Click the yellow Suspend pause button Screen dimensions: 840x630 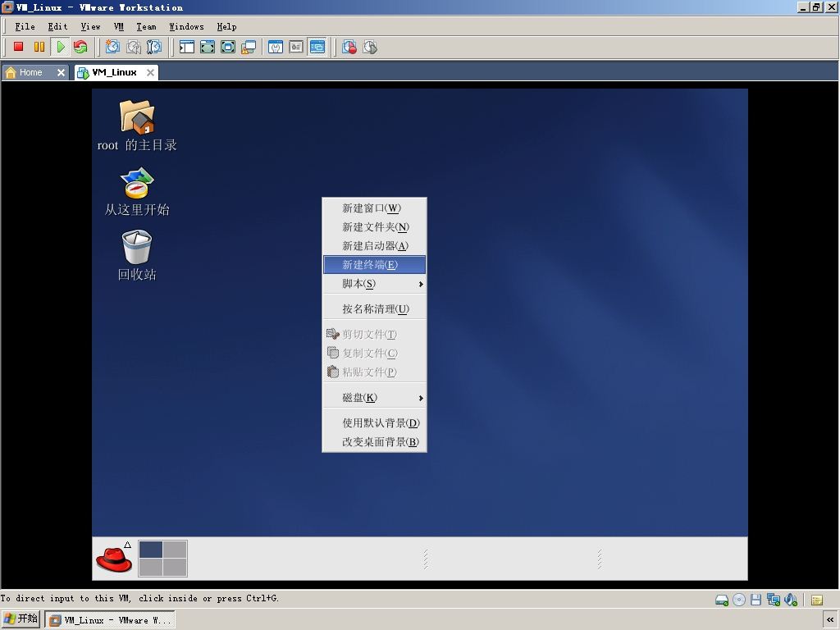pos(39,47)
